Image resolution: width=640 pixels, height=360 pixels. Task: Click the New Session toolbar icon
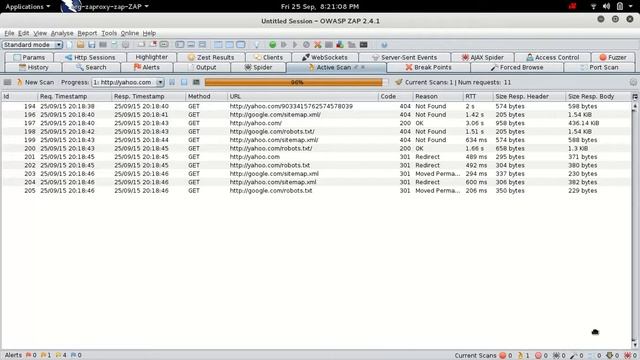coord(69,44)
